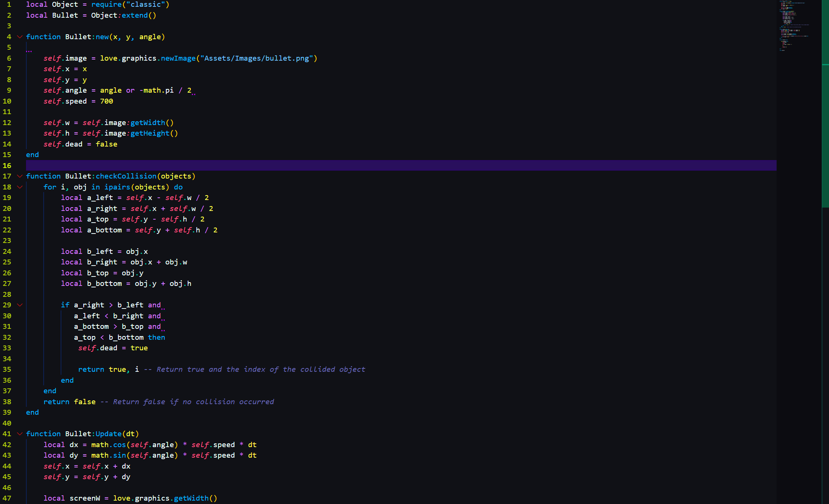The height and width of the screenshot is (504, 829).
Task: Collapse the for-loop fold arrow on line 18
Action: [20, 187]
